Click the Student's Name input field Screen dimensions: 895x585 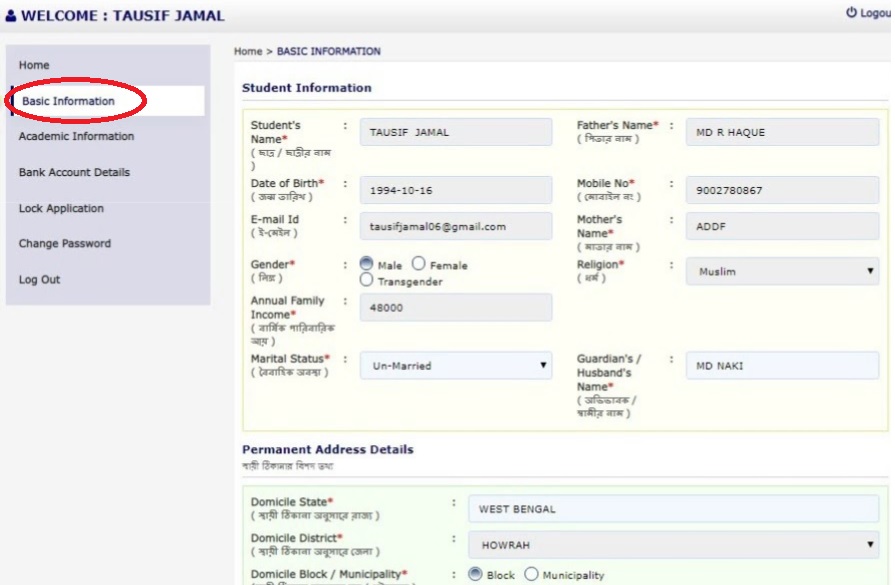click(x=455, y=132)
